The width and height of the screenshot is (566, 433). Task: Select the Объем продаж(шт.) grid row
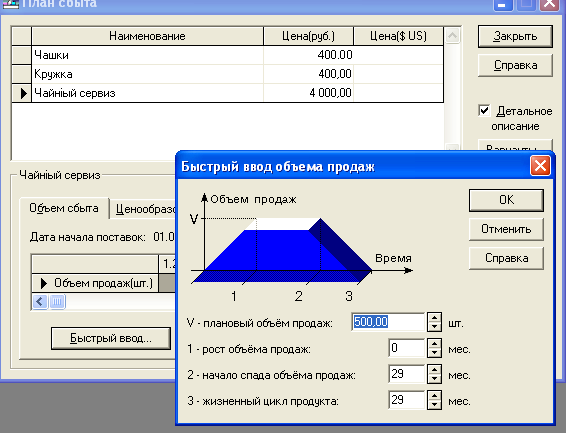tap(96, 283)
